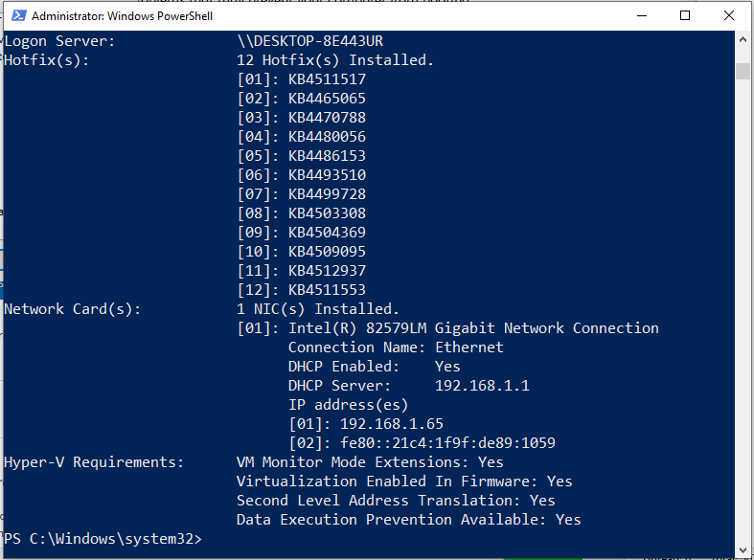This screenshot has height=560, width=754.
Task: Click the PS C:\Windows\system32> prompt
Action: pos(103,539)
